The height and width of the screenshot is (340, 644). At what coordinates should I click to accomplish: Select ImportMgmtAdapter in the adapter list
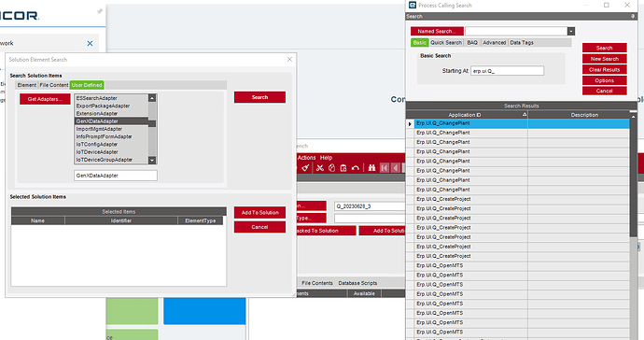pos(111,129)
